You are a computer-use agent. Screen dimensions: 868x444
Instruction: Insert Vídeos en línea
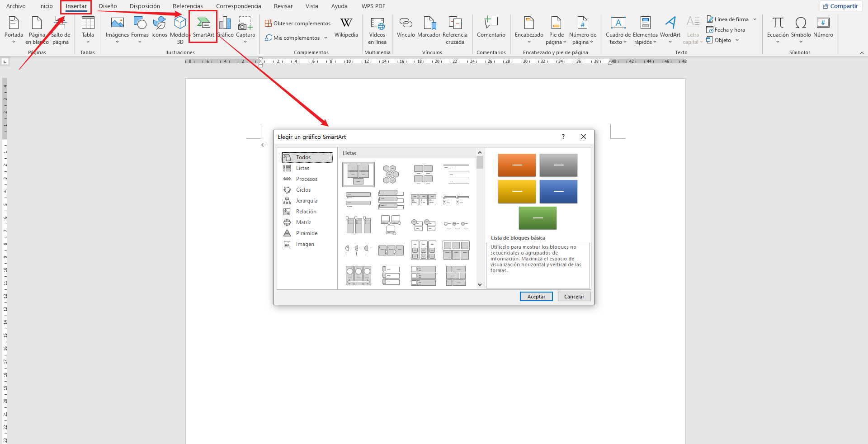pyautogui.click(x=377, y=30)
